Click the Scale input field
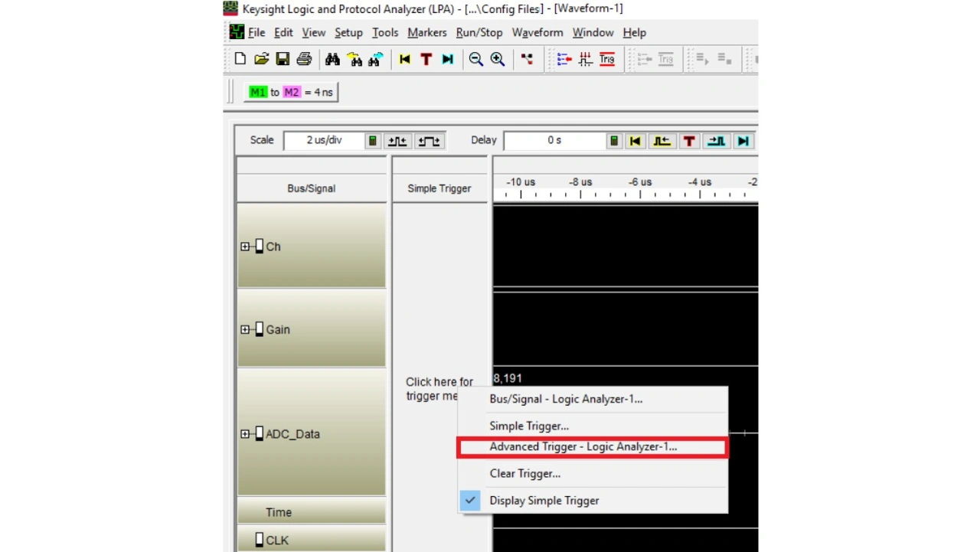The image size is (980, 552). (324, 141)
